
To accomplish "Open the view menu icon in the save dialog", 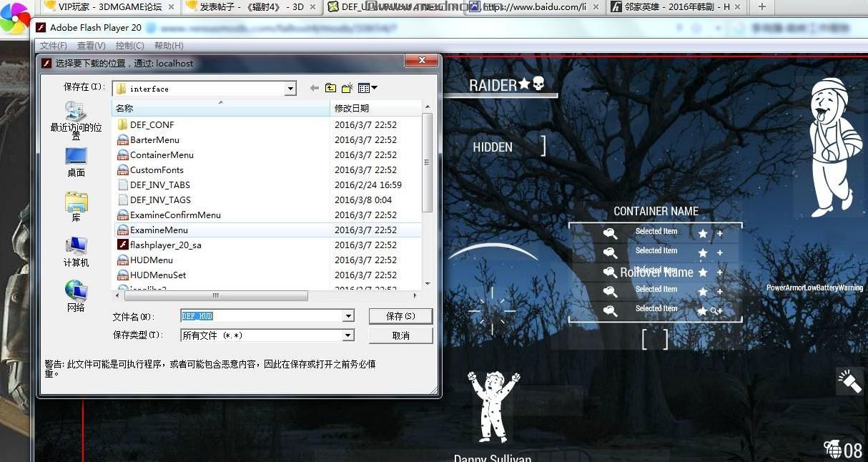I will coord(368,88).
